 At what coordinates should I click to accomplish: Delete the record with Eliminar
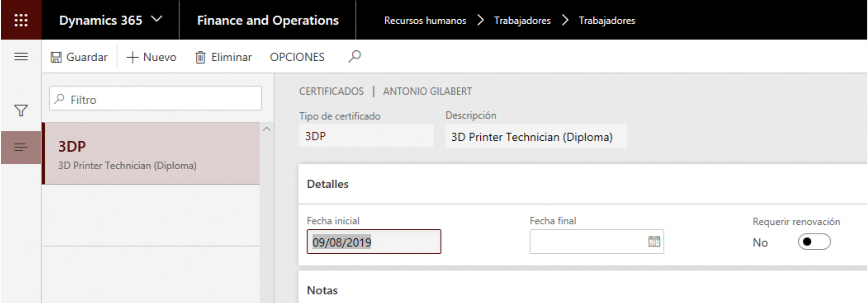pos(223,57)
